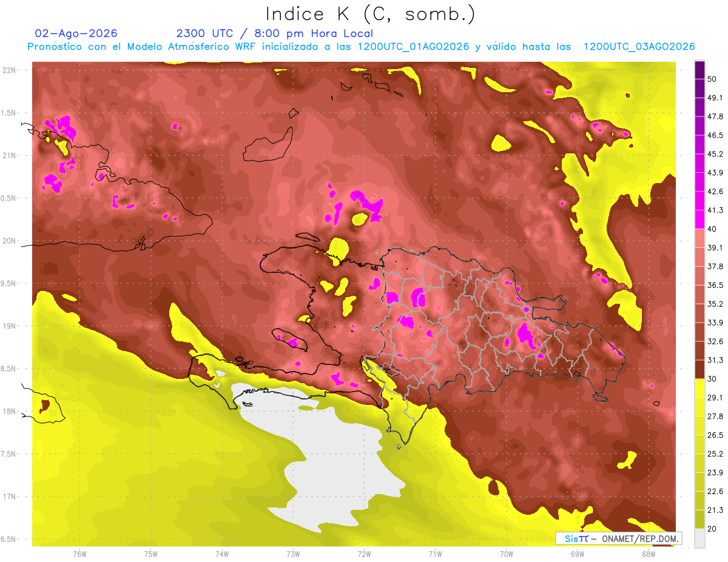
Task: Click the colorbar value '40'
Action: [x=712, y=229]
